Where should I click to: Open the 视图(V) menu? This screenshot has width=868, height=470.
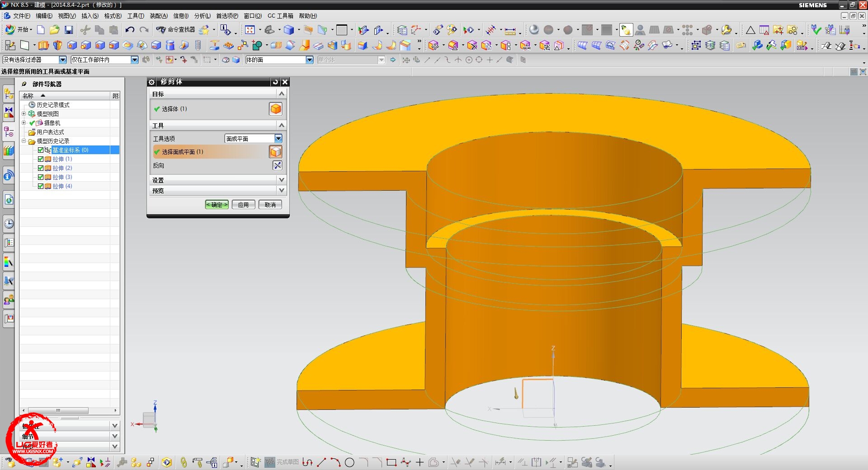tap(66, 16)
